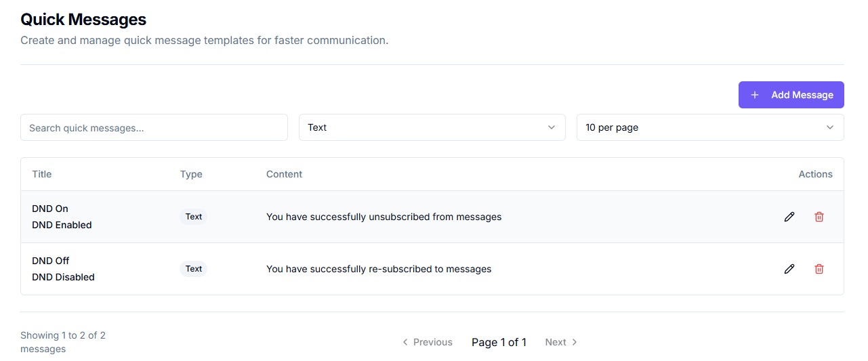Image resolution: width=868 pixels, height=361 pixels.
Task: Delete the DND Off message
Action: (x=819, y=269)
